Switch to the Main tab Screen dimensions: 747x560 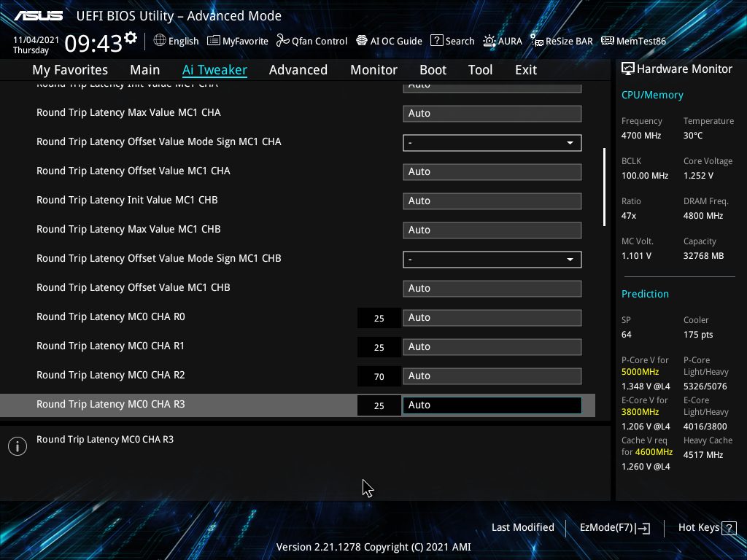(145, 70)
